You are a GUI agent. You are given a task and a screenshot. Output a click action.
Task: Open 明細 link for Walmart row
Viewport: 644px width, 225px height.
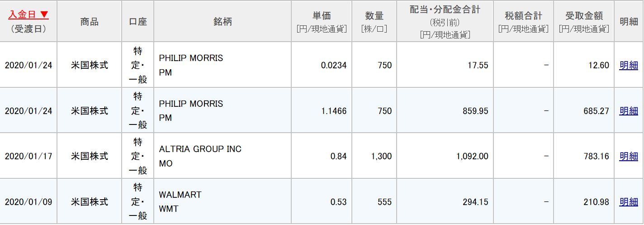[629, 201]
